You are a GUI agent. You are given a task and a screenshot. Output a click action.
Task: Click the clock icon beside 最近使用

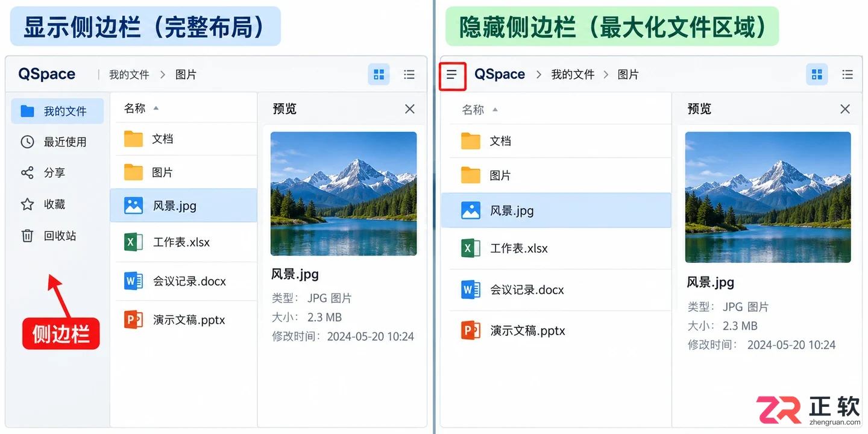click(27, 142)
